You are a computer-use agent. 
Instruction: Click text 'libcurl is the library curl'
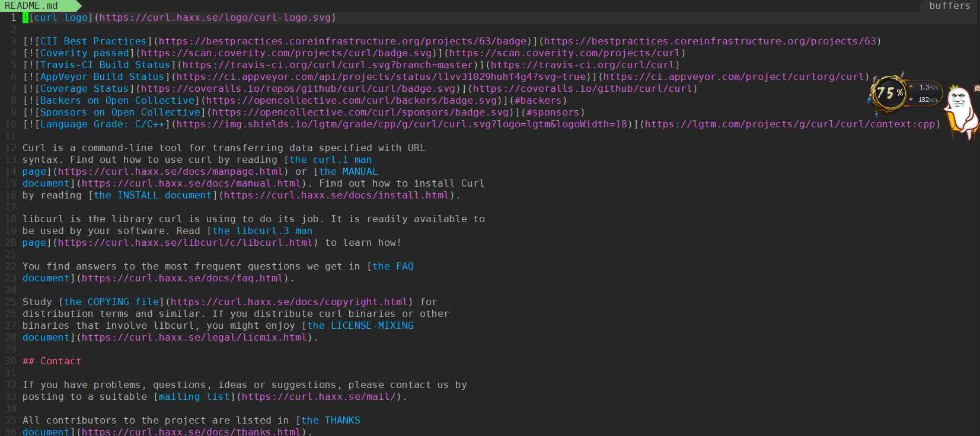(x=103, y=219)
